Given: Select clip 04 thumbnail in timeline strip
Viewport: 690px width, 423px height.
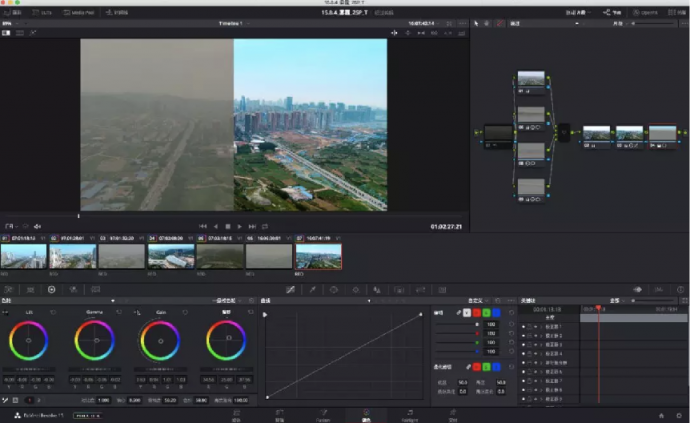Looking at the screenshot, I should pyautogui.click(x=171, y=256).
